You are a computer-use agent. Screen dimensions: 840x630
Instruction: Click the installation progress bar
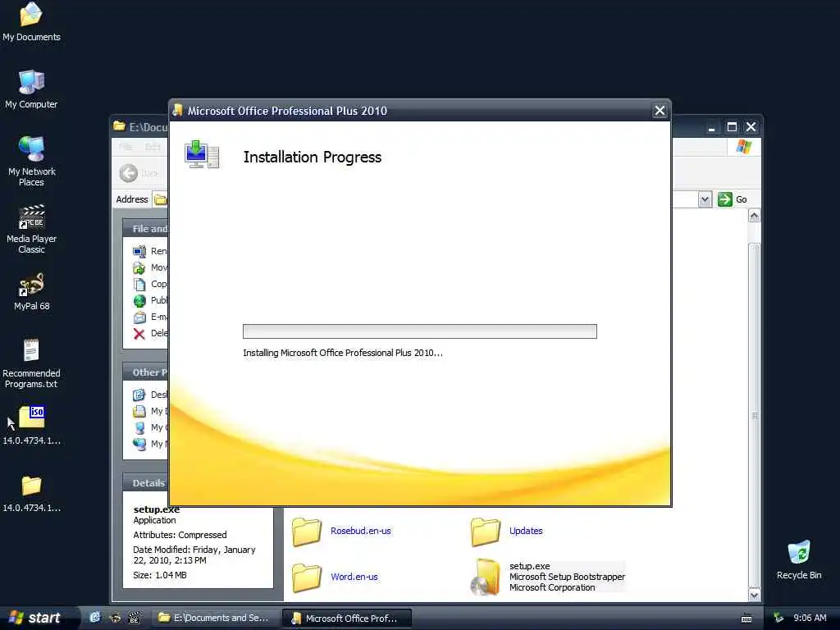(419, 331)
